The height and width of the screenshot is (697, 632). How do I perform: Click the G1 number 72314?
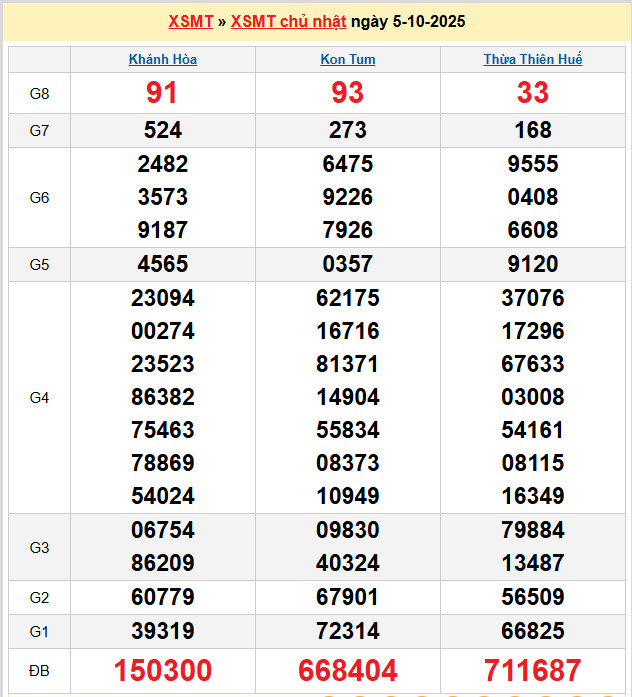click(348, 631)
